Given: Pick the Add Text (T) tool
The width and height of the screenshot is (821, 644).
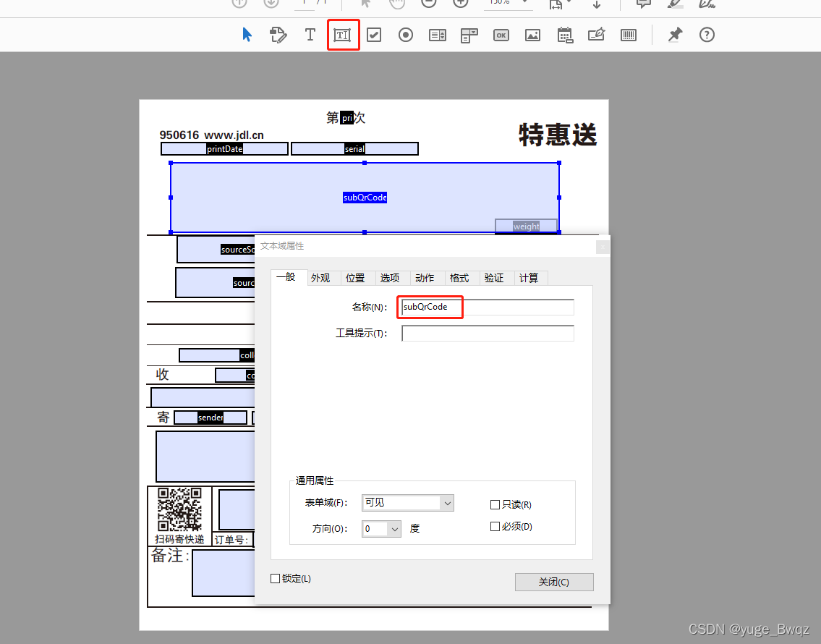Looking at the screenshot, I should tap(310, 35).
